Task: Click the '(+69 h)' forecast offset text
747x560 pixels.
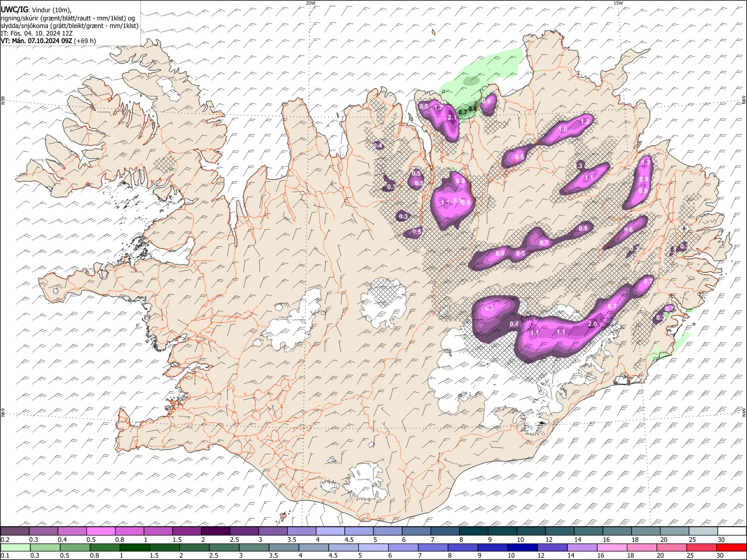Action: pyautogui.click(x=85, y=41)
